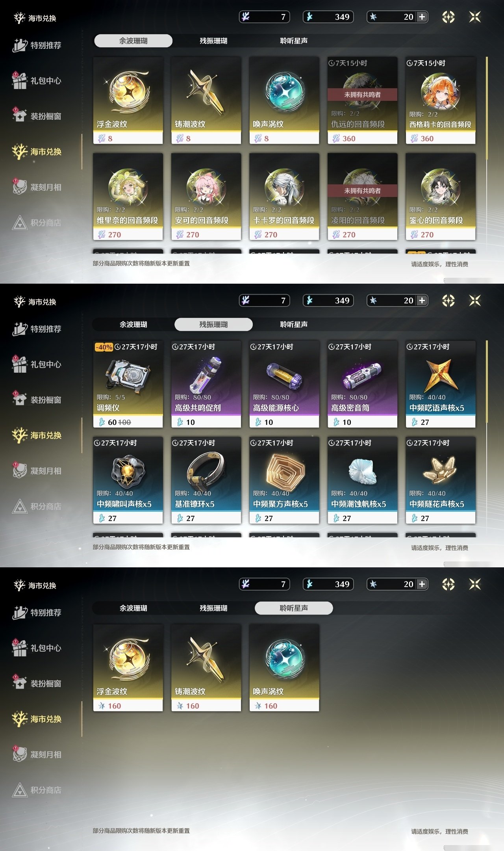Open the locked 仇远的回音频段 card

(x=362, y=100)
